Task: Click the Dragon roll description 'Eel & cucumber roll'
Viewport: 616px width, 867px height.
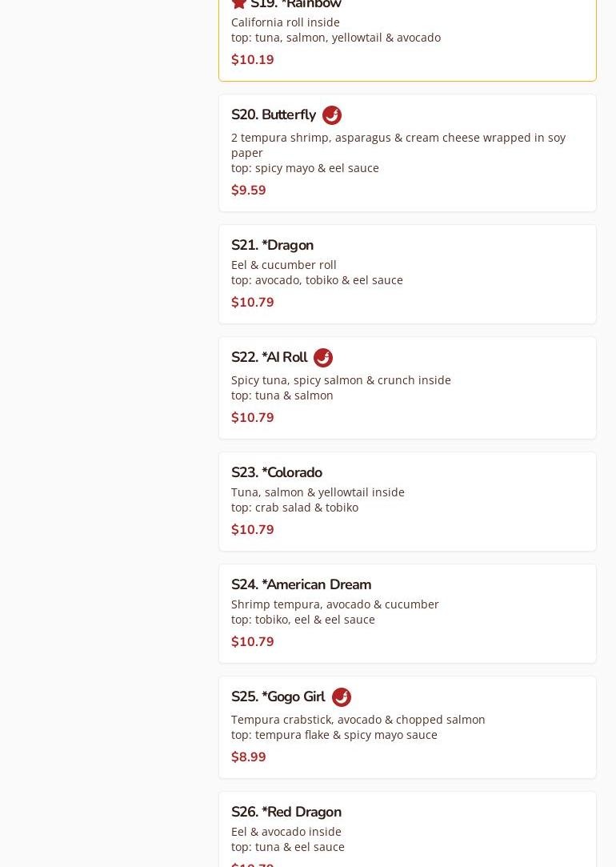Action: click(284, 265)
